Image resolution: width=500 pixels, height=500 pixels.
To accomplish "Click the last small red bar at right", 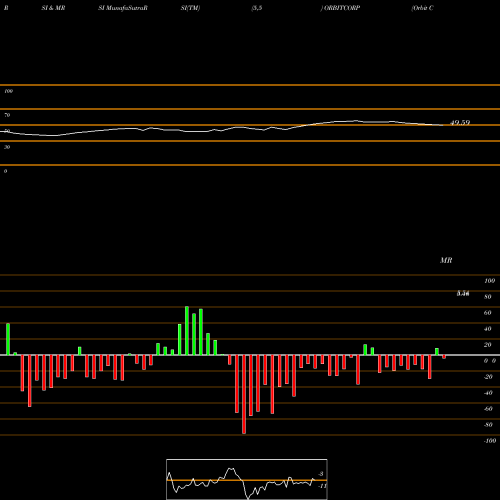I will (444, 357).
